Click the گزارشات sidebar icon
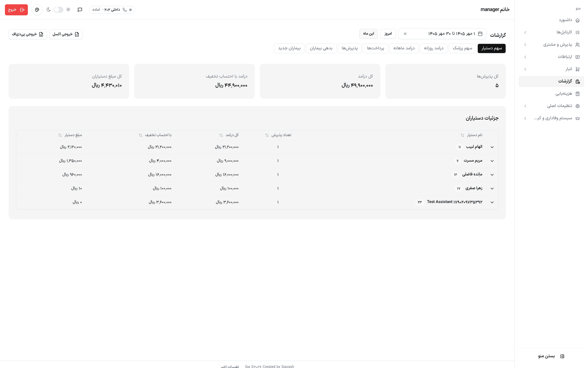This screenshot has width=588, height=368. 578,82
